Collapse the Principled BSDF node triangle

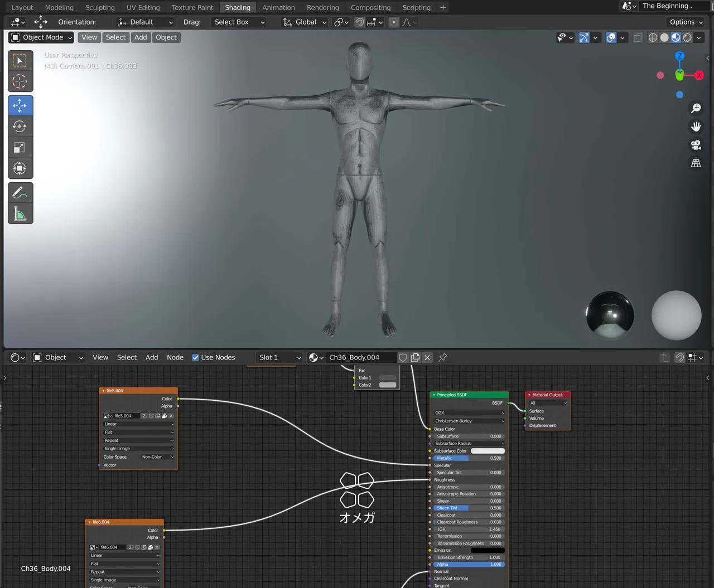[x=434, y=395]
